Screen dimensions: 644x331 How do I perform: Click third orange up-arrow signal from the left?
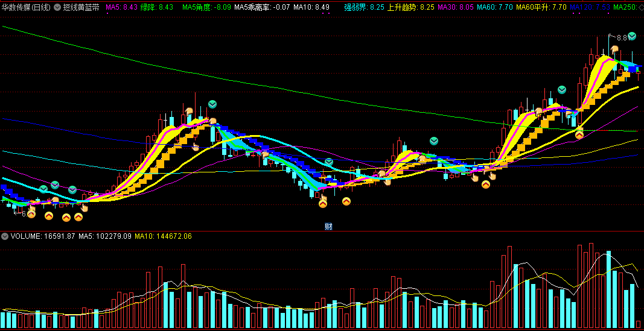[66, 218]
